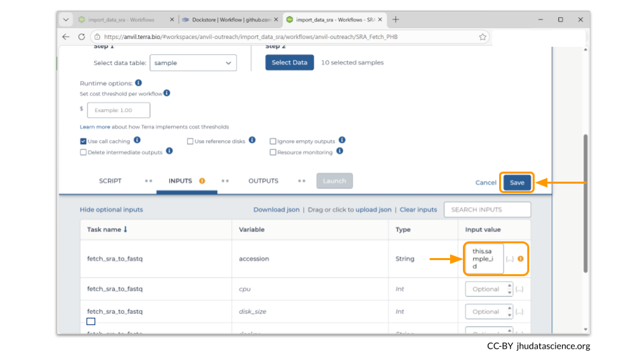The image size is (644, 362).
Task: Open new browser tab with plus icon
Action: [x=395, y=19]
